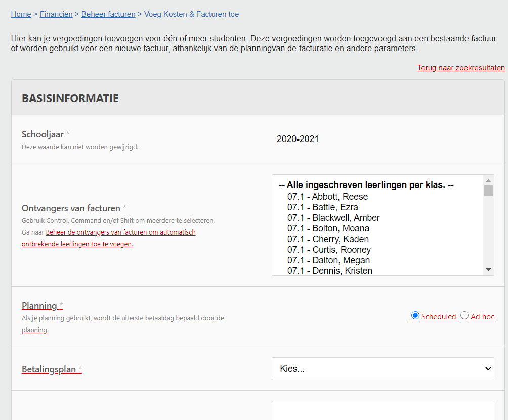Click the BASISINFORMATIE section heading
This screenshot has height=420, width=508.
(x=70, y=98)
